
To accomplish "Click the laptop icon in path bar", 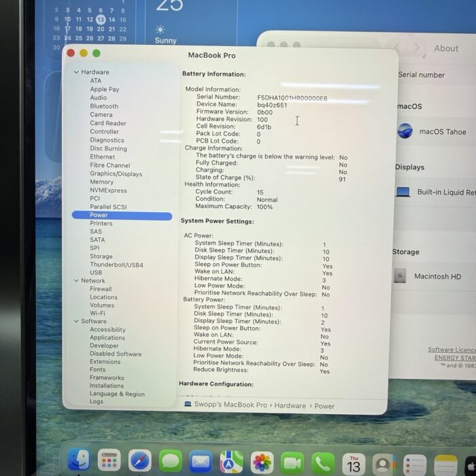I will pyautogui.click(x=188, y=404).
